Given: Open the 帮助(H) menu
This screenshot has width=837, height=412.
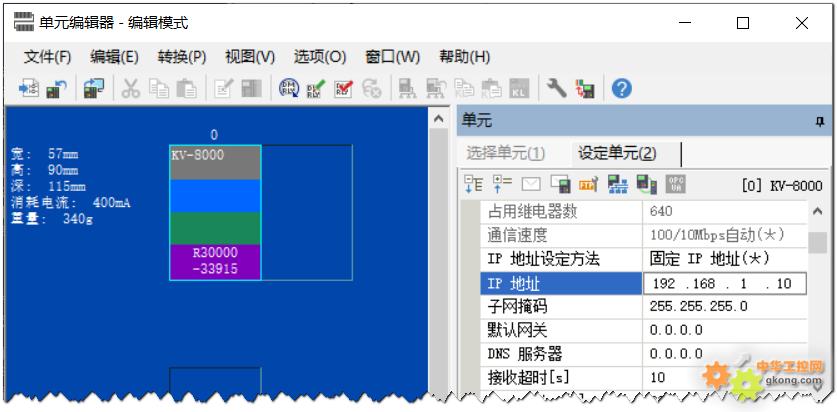Looking at the screenshot, I should (x=464, y=57).
